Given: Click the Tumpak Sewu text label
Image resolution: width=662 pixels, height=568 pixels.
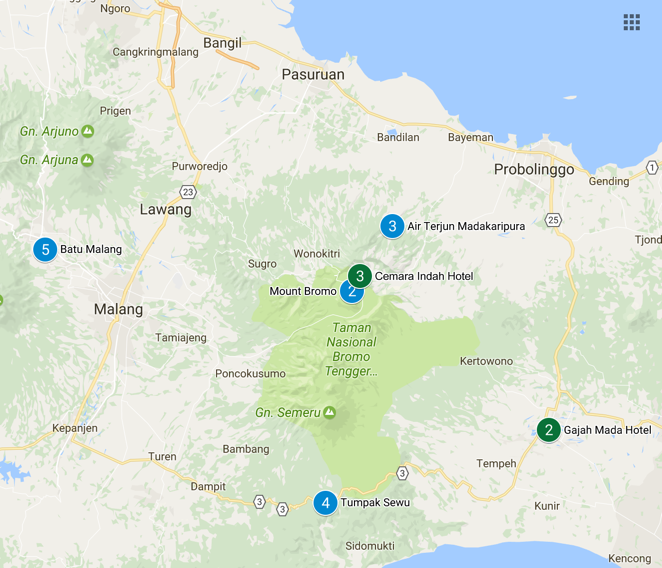Looking at the screenshot, I should click(375, 503).
